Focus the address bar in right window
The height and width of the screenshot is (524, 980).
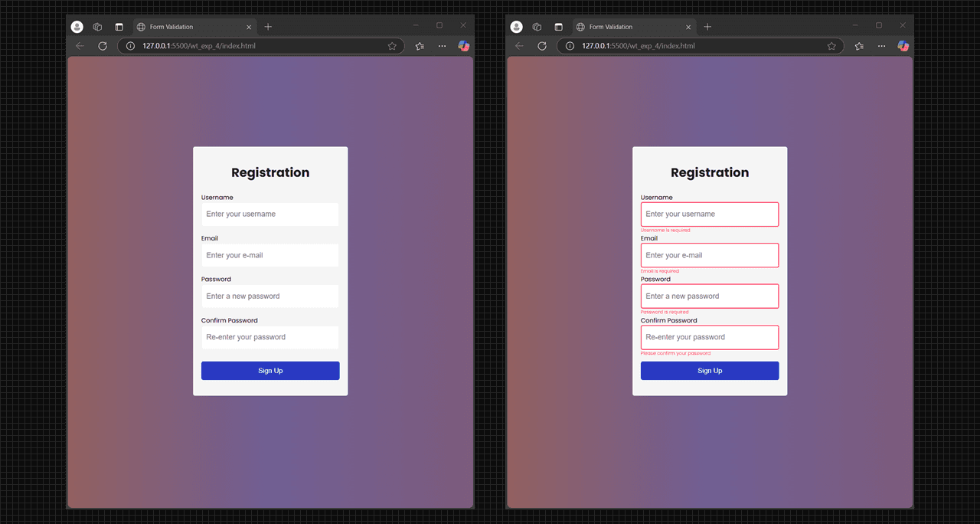700,46
